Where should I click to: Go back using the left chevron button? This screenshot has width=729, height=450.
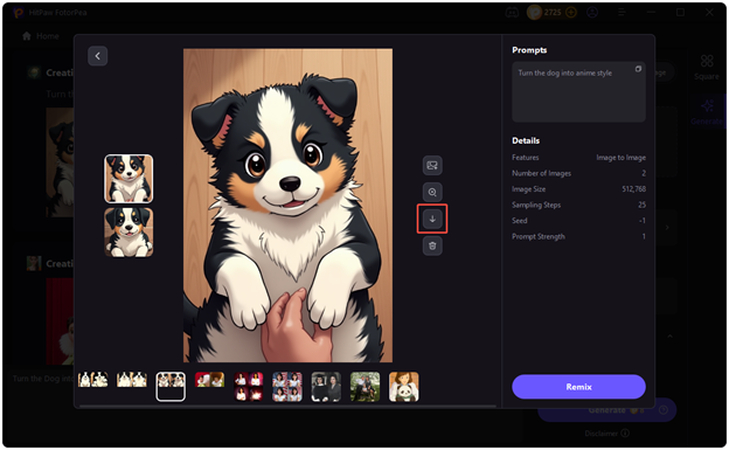point(98,56)
